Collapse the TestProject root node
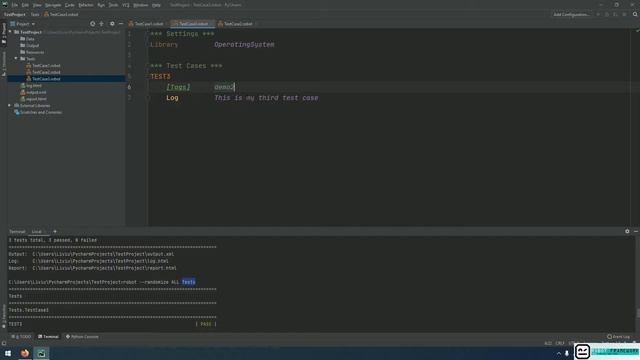640x360 pixels. [10, 32]
